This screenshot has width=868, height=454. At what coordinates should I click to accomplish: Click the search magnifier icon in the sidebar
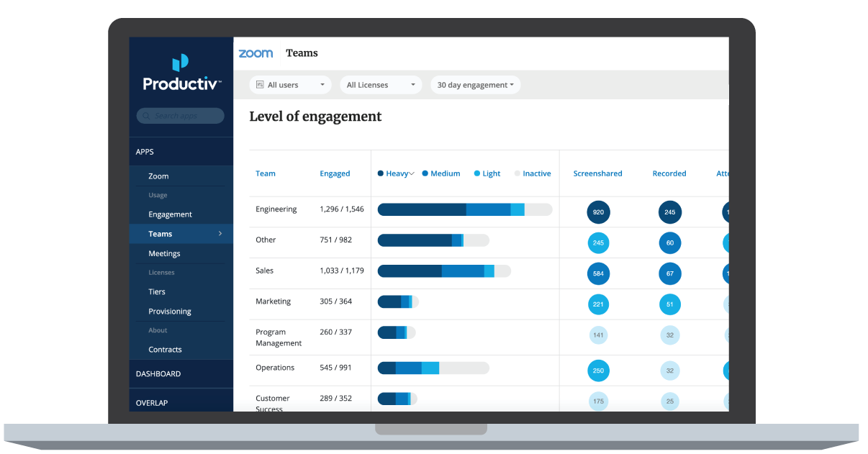click(145, 115)
